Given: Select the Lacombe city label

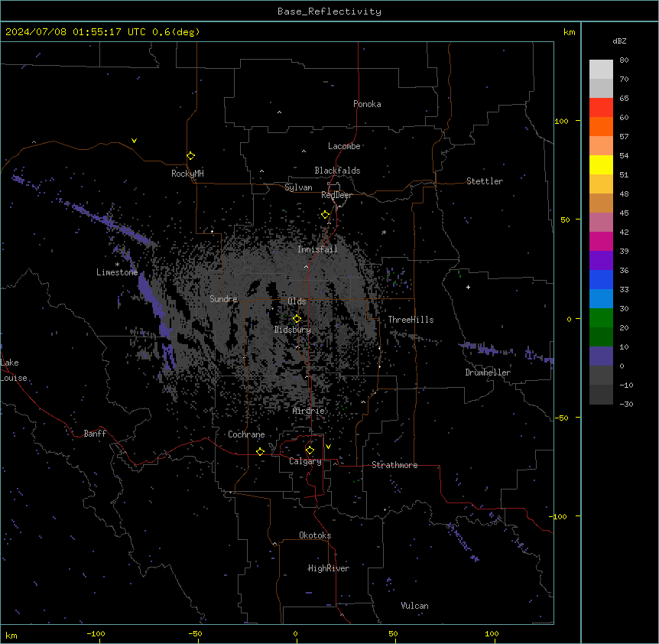Looking at the screenshot, I should [344, 146].
